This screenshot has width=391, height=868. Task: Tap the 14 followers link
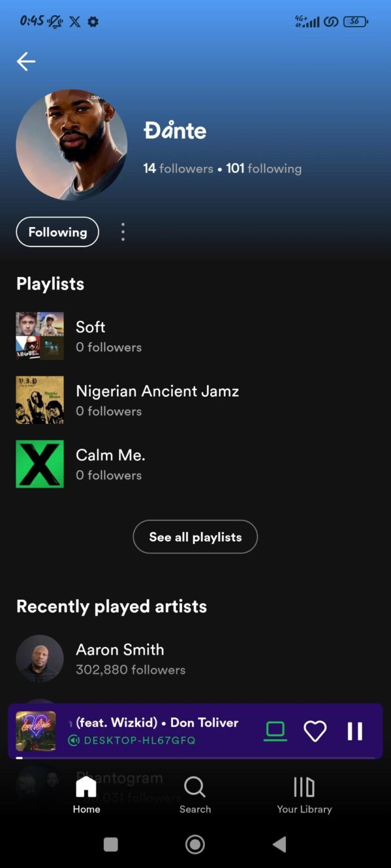point(177,168)
